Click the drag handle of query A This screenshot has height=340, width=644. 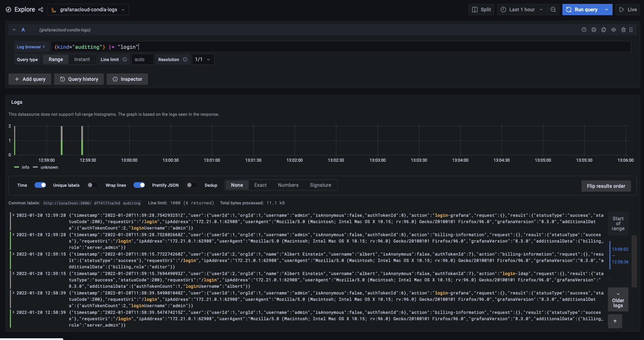click(x=631, y=30)
